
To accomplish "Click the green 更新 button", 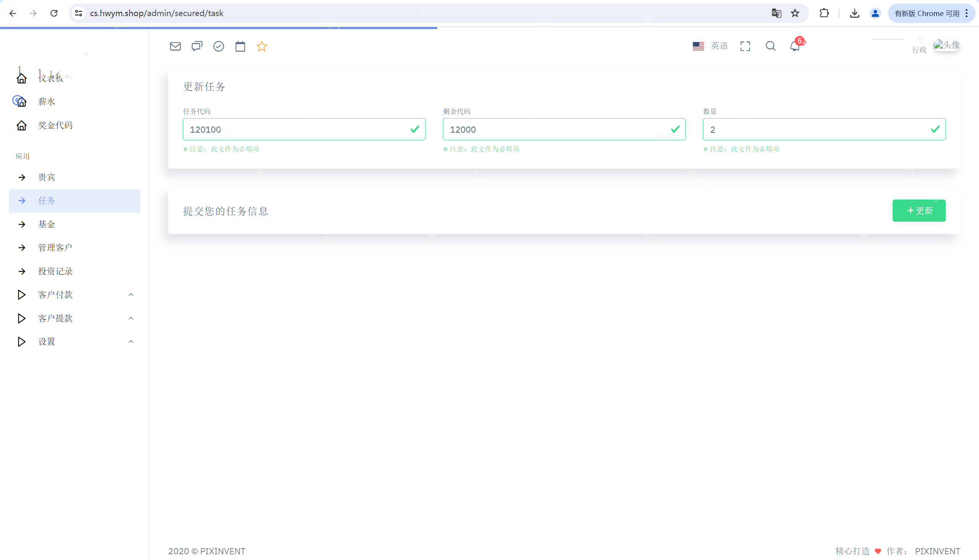I will tap(919, 210).
